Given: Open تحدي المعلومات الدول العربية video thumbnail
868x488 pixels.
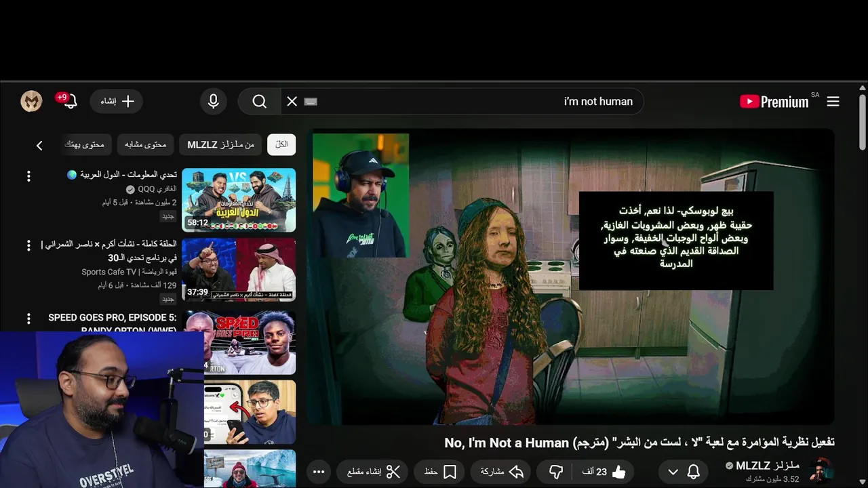Looking at the screenshot, I should [239, 200].
